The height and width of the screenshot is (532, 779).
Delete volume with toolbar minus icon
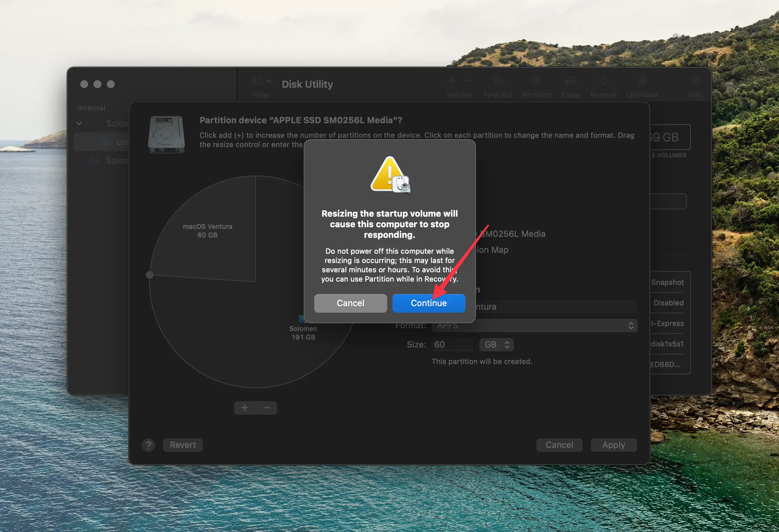pyautogui.click(x=468, y=80)
